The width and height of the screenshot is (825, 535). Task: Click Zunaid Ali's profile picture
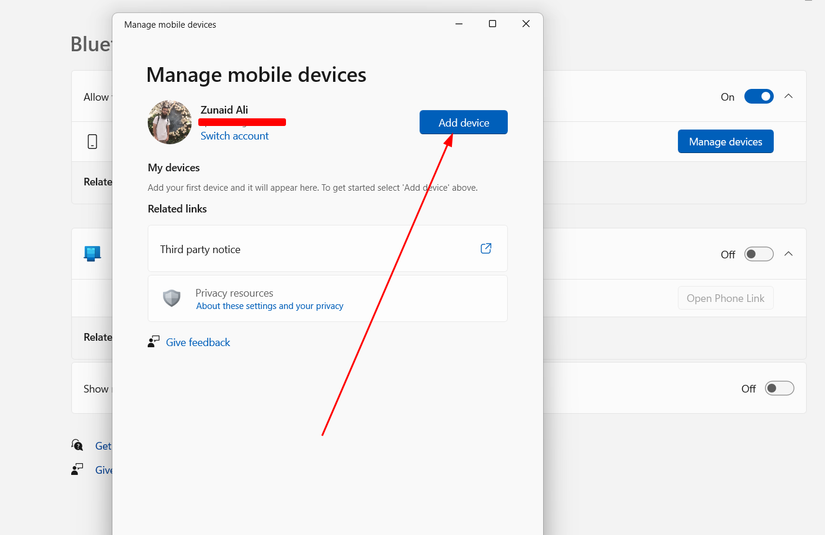169,122
